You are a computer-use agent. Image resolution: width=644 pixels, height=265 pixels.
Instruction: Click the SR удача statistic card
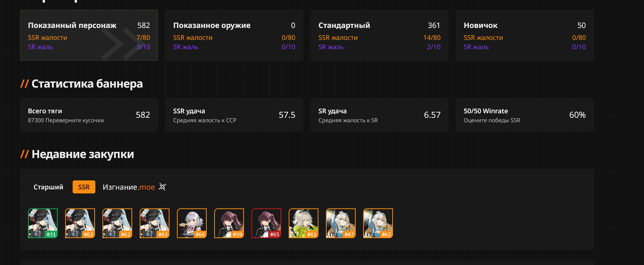pos(380,115)
